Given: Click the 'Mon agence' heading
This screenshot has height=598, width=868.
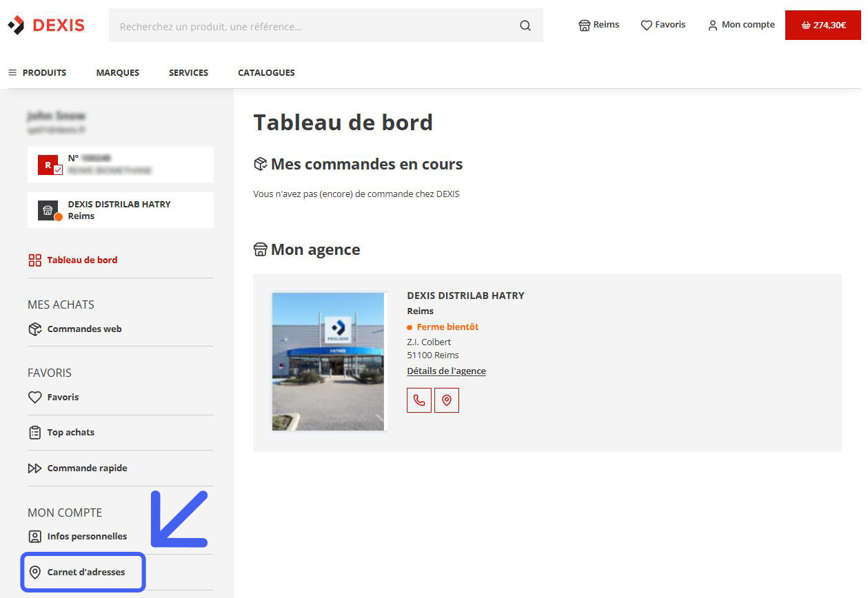Looking at the screenshot, I should pyautogui.click(x=315, y=249).
